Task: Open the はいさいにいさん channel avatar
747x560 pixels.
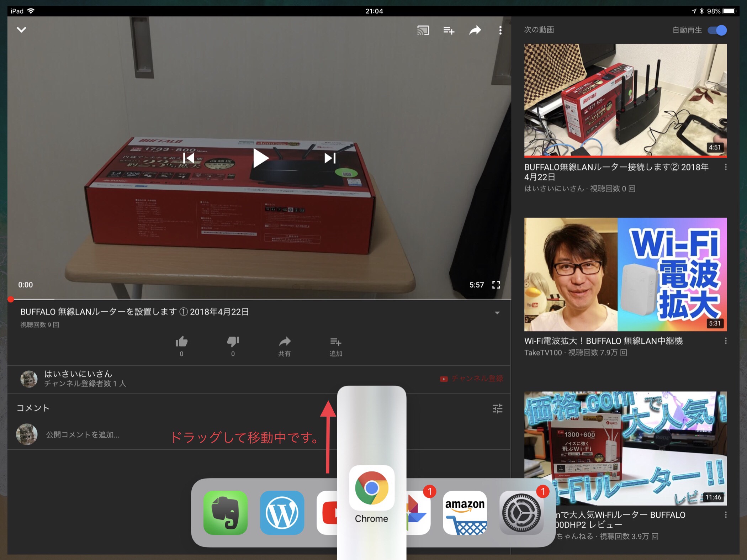Action: click(29, 379)
